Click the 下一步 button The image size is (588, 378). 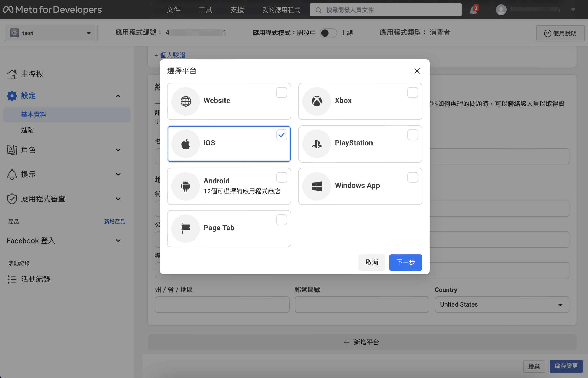(x=406, y=262)
